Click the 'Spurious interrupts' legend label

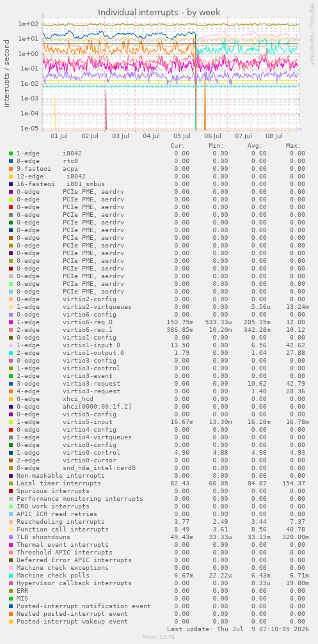click(53, 491)
